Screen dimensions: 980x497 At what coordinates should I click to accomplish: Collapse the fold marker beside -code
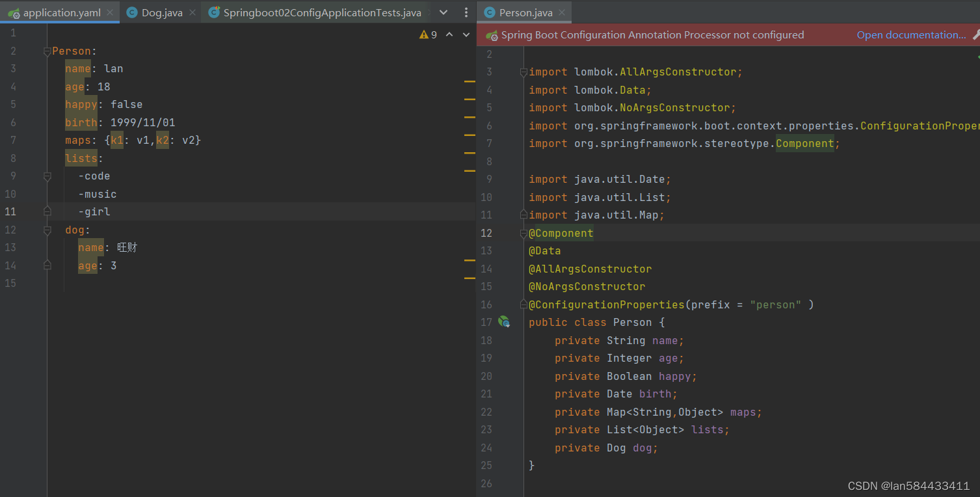pos(47,176)
